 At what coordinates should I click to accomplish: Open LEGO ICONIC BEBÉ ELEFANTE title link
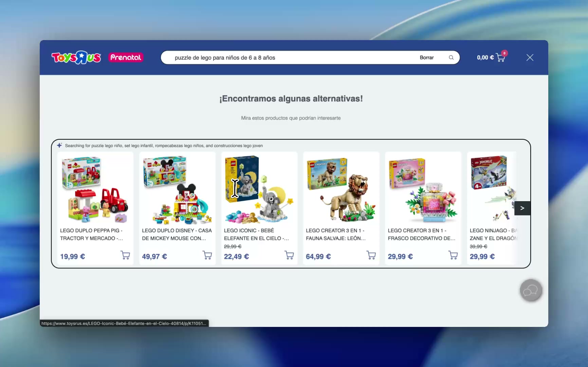pyautogui.click(x=256, y=234)
